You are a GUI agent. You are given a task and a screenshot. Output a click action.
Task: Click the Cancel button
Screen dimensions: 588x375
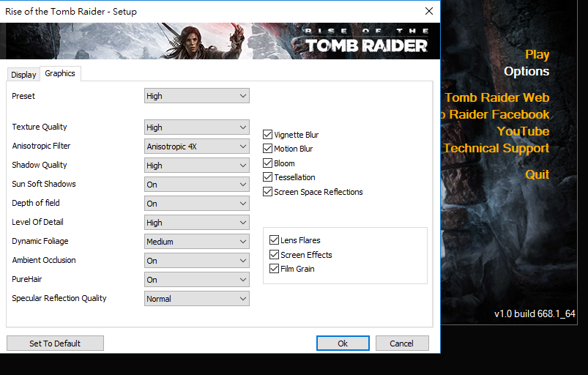click(402, 343)
